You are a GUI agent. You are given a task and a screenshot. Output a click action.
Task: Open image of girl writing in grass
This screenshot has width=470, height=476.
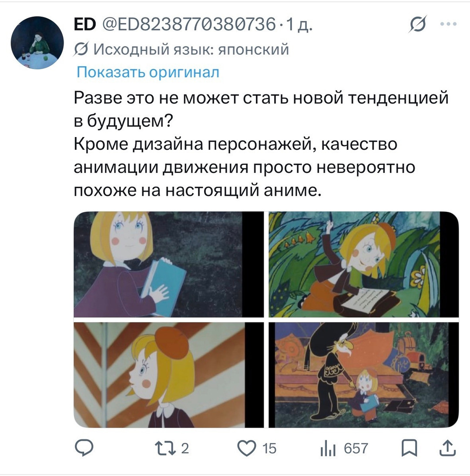pos(364,265)
